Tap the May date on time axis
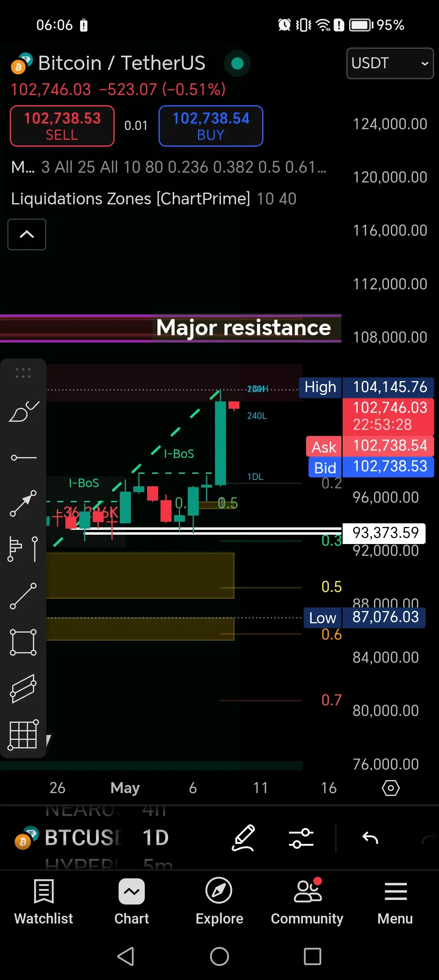439x980 pixels. tap(125, 788)
